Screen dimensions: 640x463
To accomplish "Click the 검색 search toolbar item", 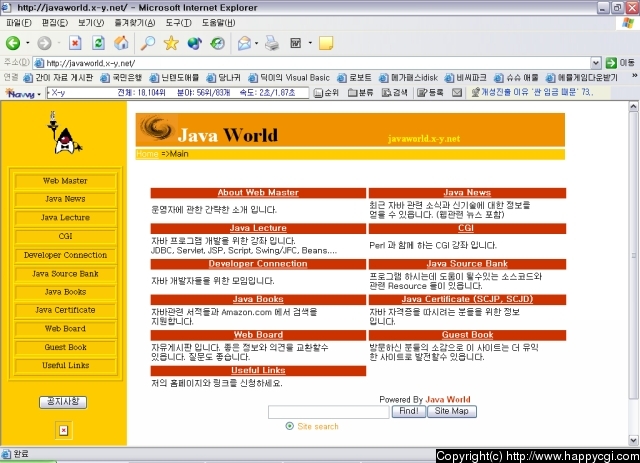I will [x=394, y=93].
